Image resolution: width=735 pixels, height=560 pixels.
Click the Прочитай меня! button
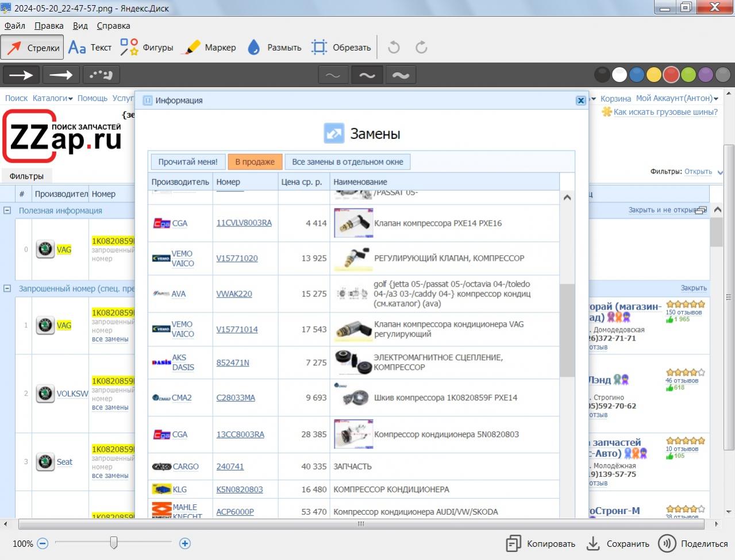coord(188,162)
